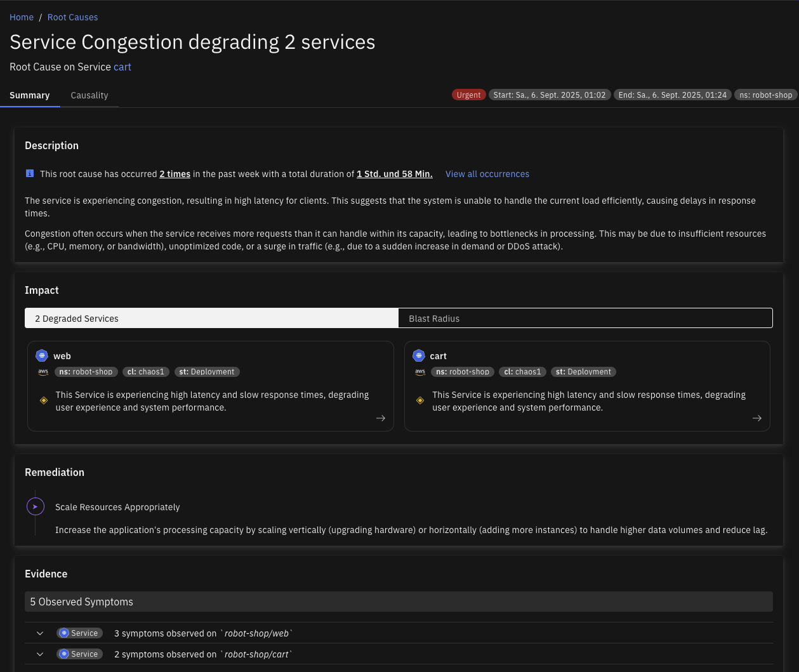This screenshot has width=799, height=672.
Task: Expand symptoms observed on robot-shop/cart
Action: pyautogui.click(x=40, y=654)
